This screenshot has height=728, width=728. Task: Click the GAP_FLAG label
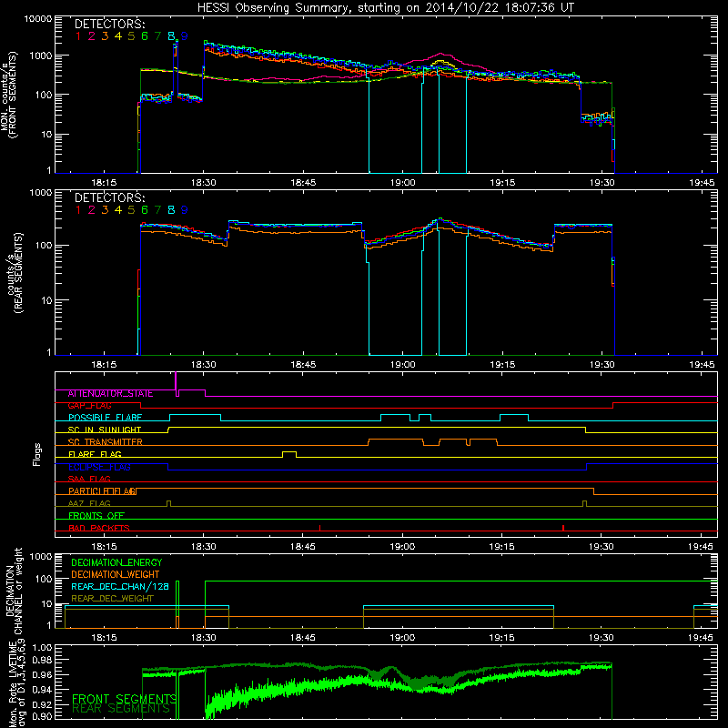89,406
